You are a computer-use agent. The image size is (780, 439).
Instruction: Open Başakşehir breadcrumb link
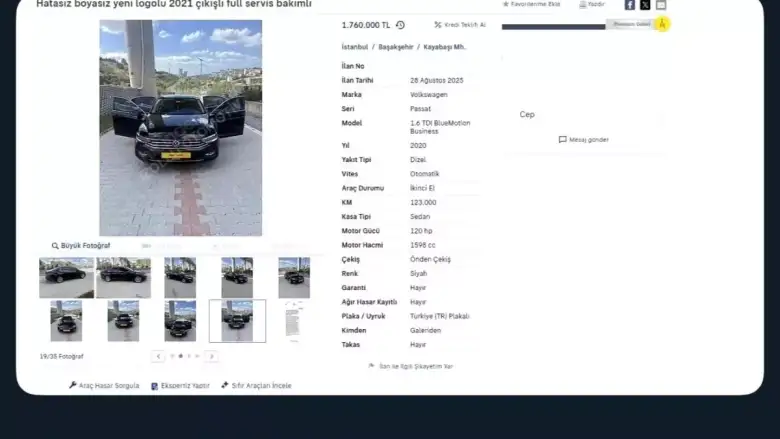pos(395,47)
